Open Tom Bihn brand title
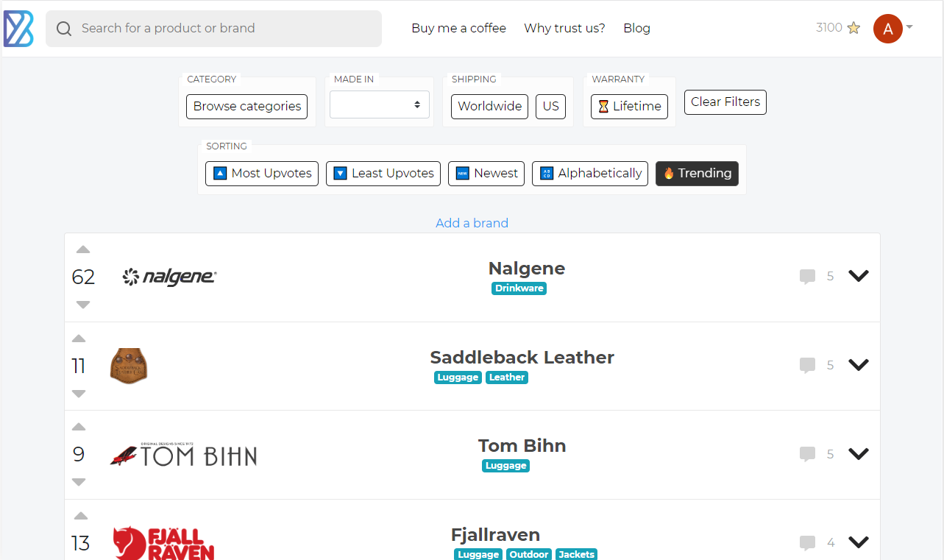Screen dimensions: 944x560 pyautogui.click(x=522, y=446)
